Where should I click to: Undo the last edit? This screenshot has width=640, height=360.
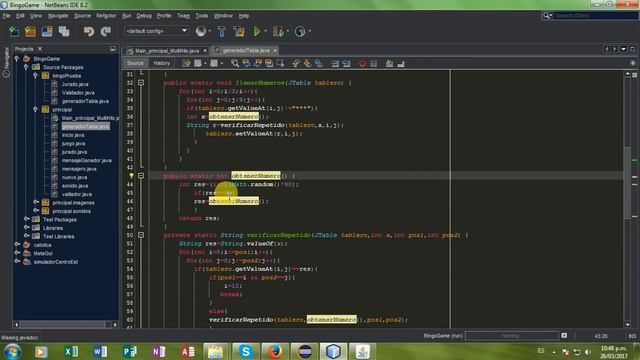pyautogui.click(x=89, y=31)
